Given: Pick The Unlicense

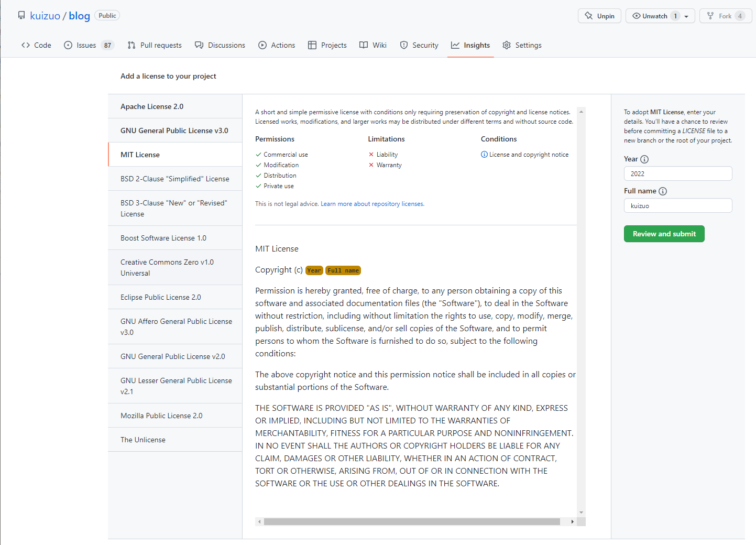Looking at the screenshot, I should [175, 440].
